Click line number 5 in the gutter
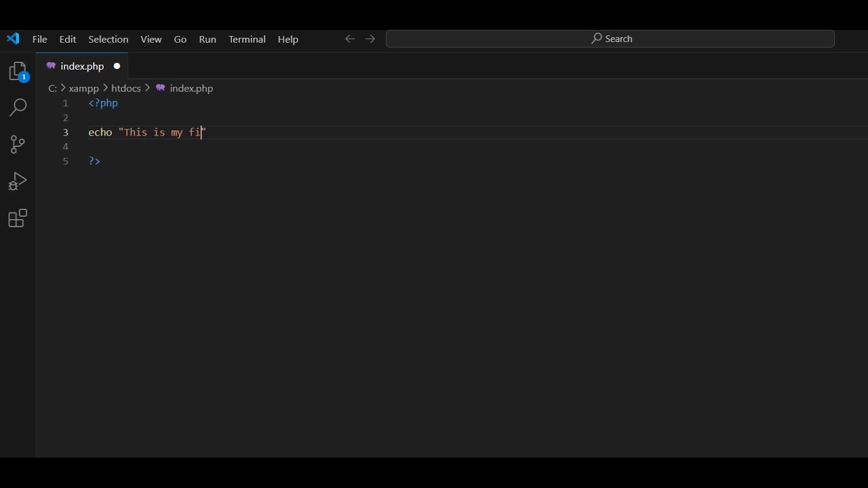Image resolution: width=868 pixels, height=488 pixels. [66, 161]
